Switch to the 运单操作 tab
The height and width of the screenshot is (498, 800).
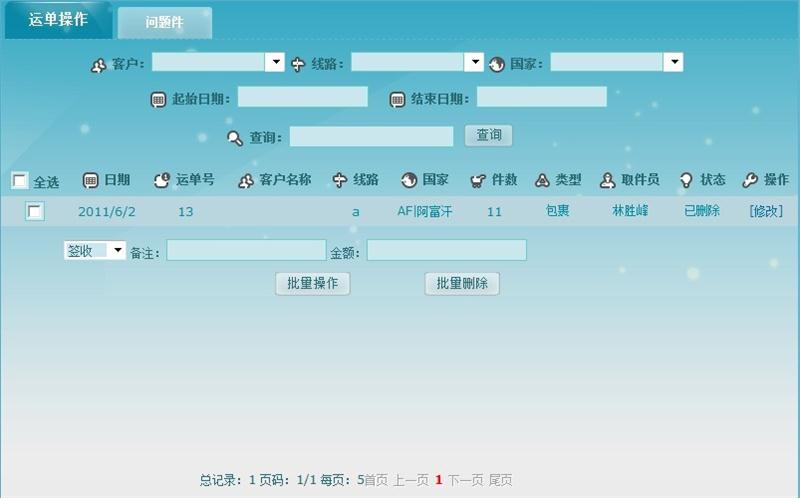[58, 20]
